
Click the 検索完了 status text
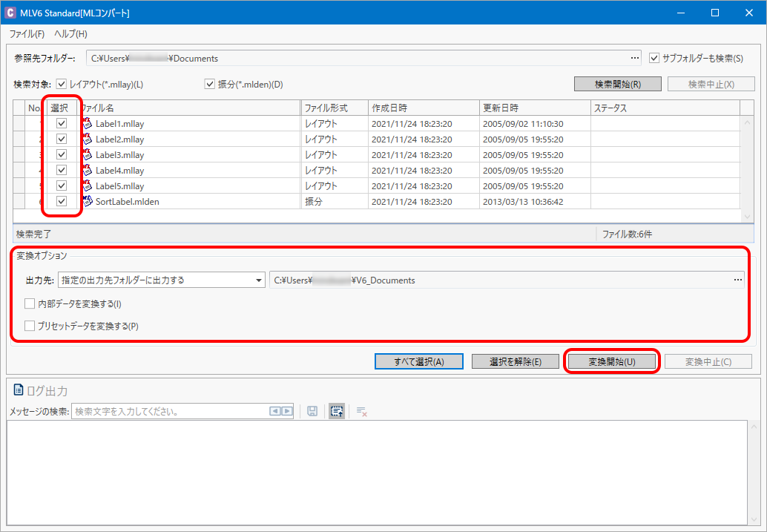(x=34, y=234)
